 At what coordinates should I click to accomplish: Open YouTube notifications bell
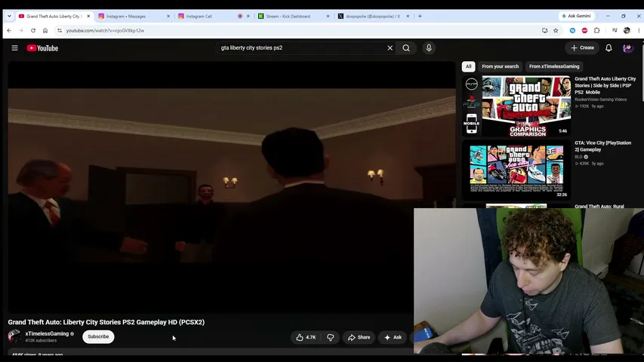pos(609,48)
